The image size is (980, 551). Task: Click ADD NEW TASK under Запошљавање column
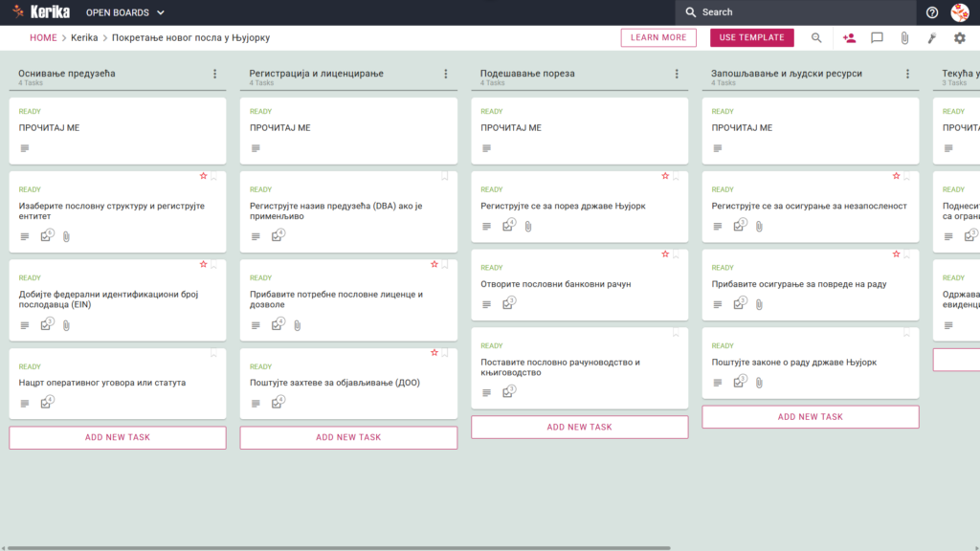click(x=810, y=417)
